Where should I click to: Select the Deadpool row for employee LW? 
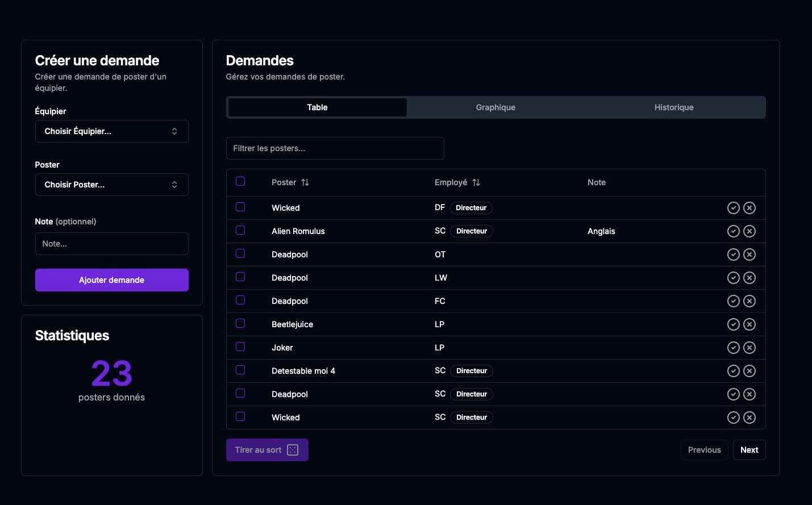[240, 277]
